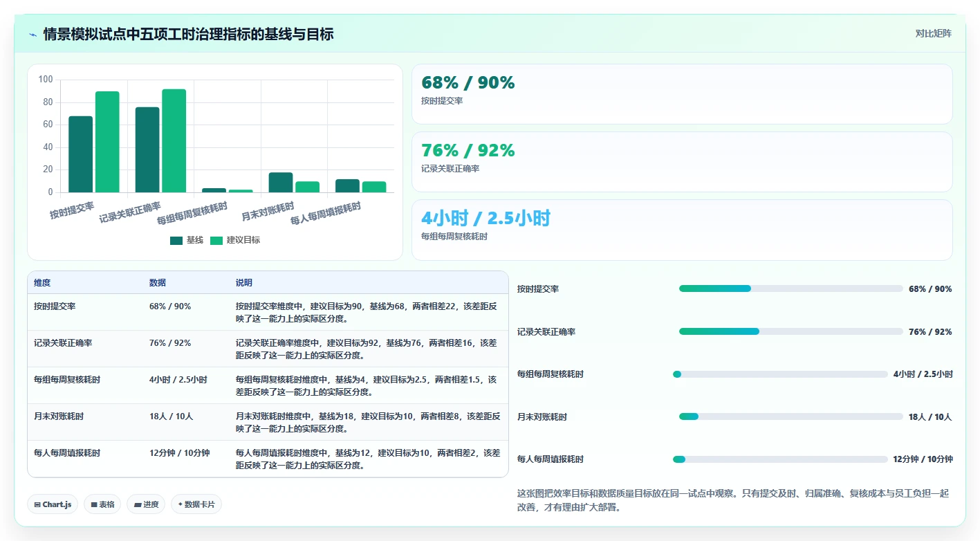Click the 月末对账耗时 progress bar

(x=791, y=416)
